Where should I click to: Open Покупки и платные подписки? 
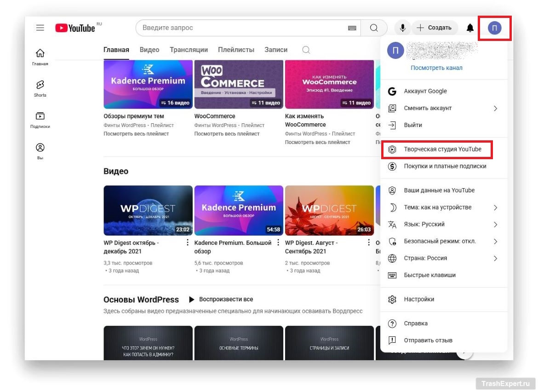click(x=444, y=167)
